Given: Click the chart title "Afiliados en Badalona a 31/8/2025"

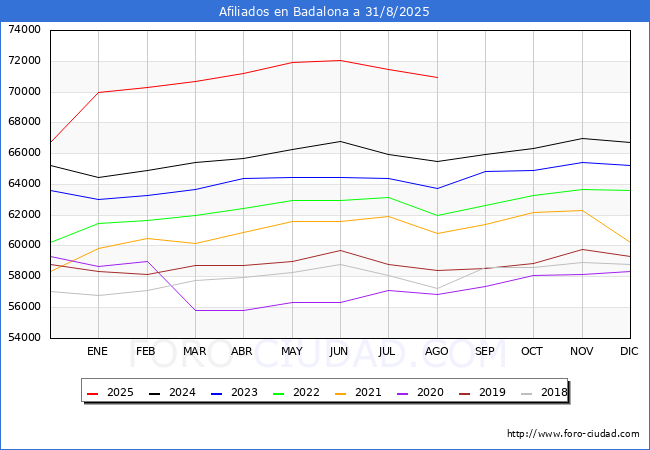Looking at the screenshot, I should pos(324,12).
